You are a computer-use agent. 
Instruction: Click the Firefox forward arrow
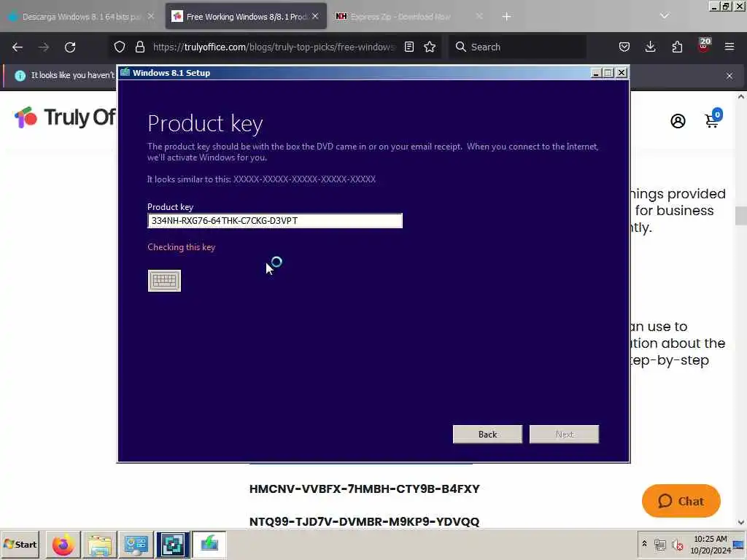click(x=44, y=47)
